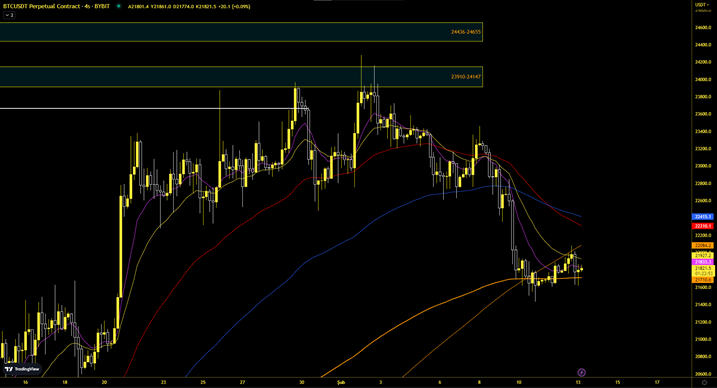This screenshot has width=717, height=388.
Task: Click the 24000.0 level on price scale
Action: (703, 80)
